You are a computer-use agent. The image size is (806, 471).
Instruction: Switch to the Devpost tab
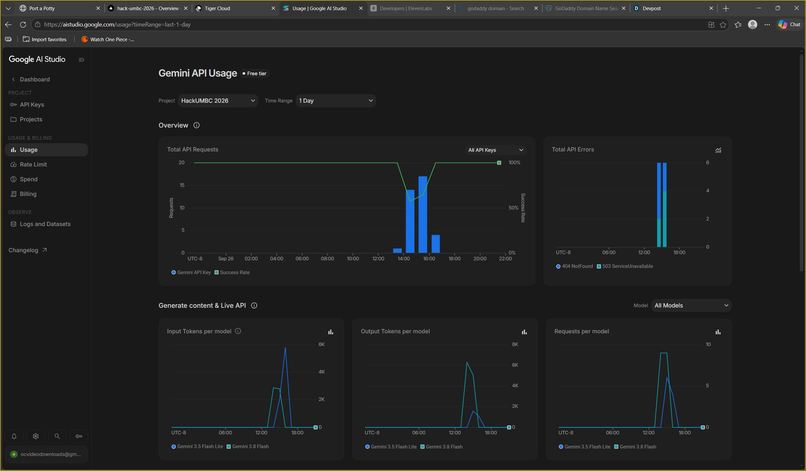[673, 8]
